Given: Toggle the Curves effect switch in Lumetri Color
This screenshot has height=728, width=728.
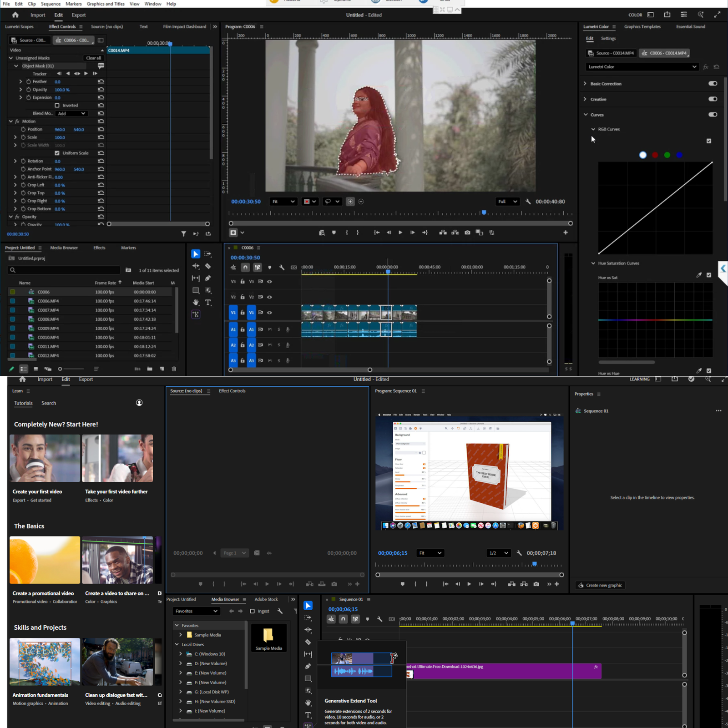Looking at the screenshot, I should 712,115.
